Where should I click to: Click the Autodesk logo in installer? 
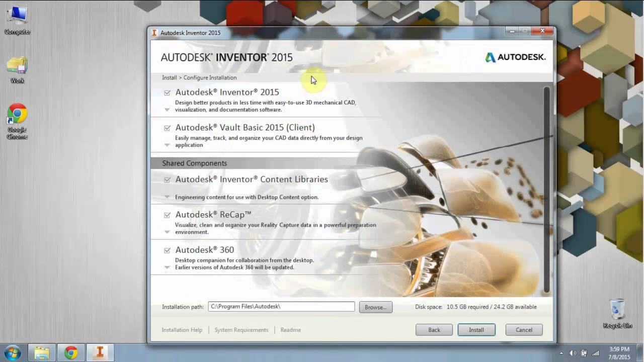(515, 57)
